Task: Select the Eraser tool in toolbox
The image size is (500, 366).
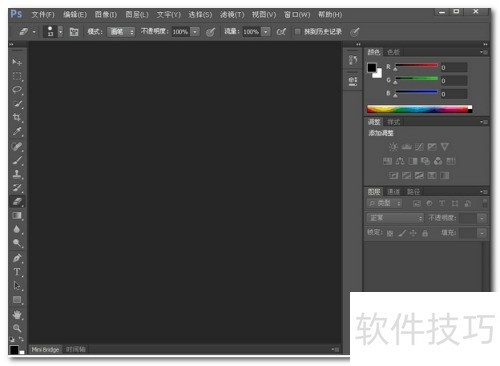Action: (17, 201)
